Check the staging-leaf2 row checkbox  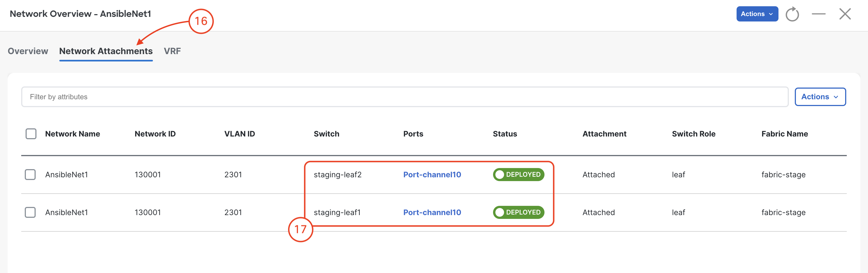[30, 175]
